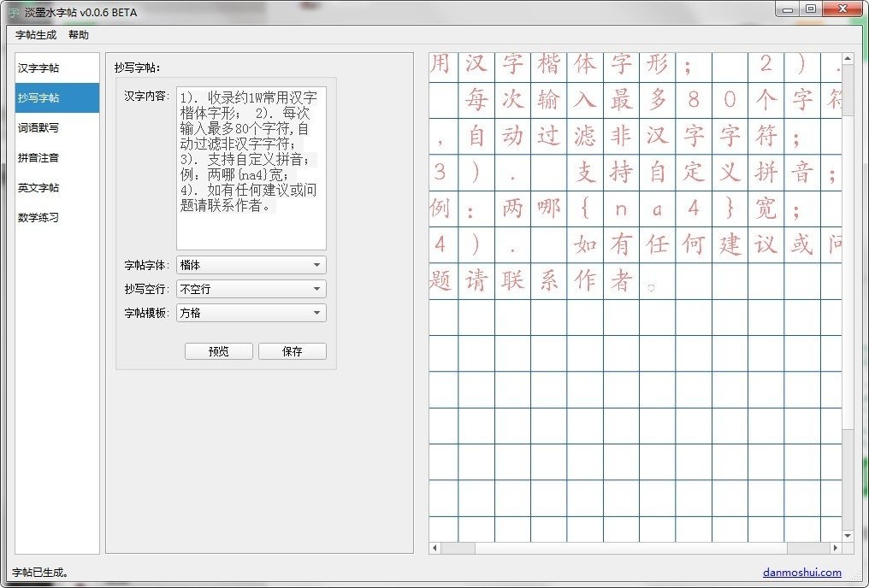The height and width of the screenshot is (588, 869).
Task: Select the 抄写字帖 sidebar entry
Action: [40, 97]
